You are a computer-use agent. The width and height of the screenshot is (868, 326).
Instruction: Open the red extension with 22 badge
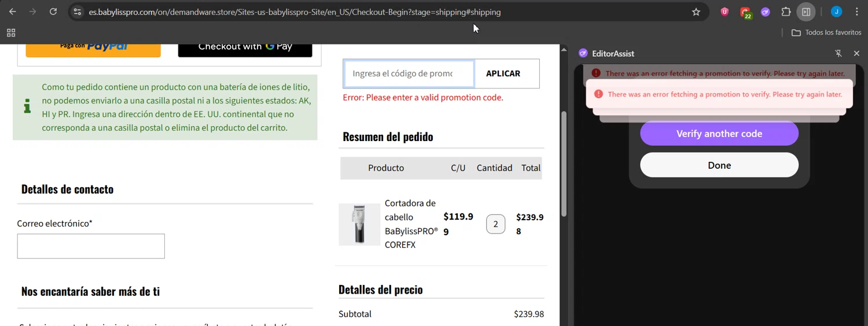[x=745, y=12]
